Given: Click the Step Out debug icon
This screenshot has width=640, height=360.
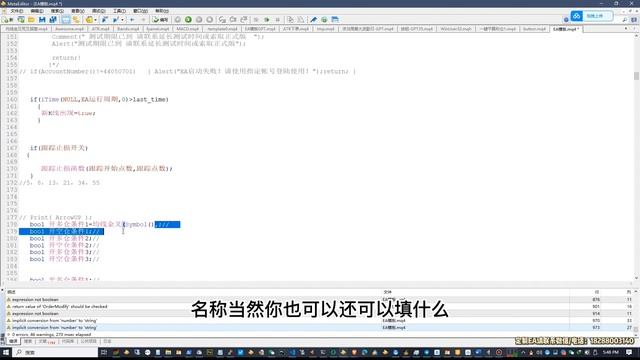Looking at the screenshot, I should 244,20.
